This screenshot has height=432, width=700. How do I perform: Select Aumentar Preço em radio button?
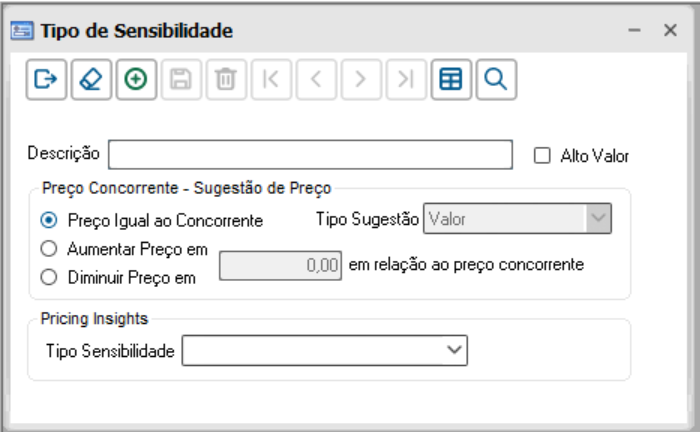(x=48, y=249)
